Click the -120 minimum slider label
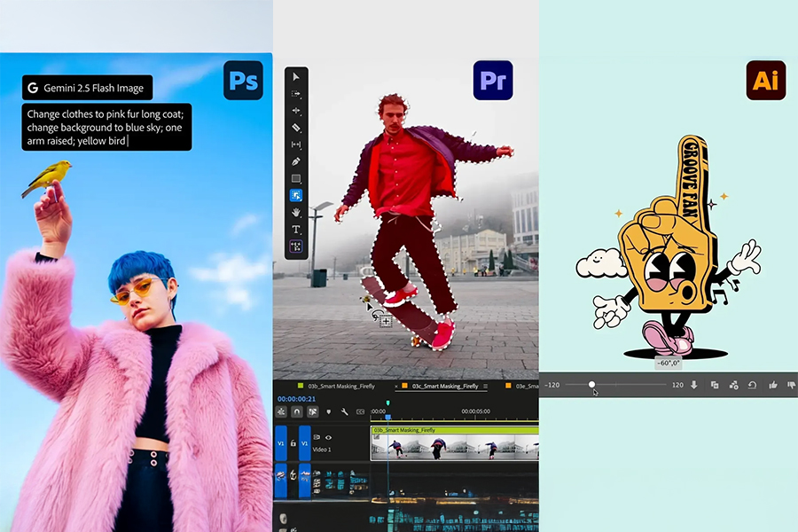The image size is (798, 532). pos(552,385)
